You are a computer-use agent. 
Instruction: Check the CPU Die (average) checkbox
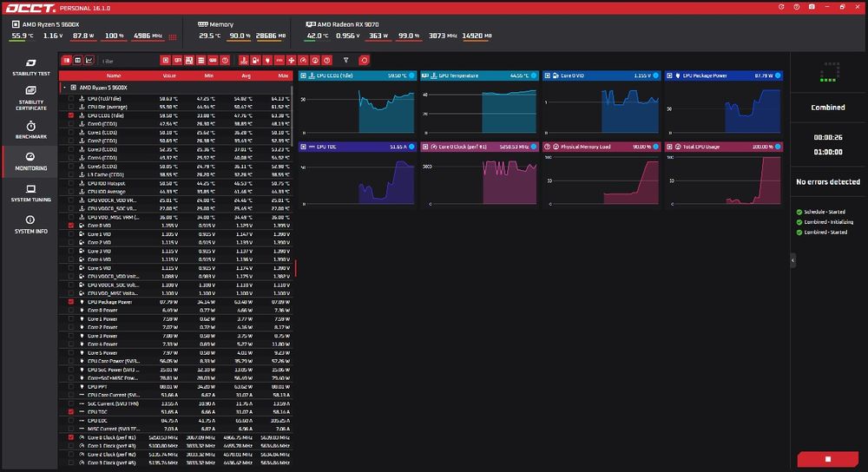[x=71, y=107]
